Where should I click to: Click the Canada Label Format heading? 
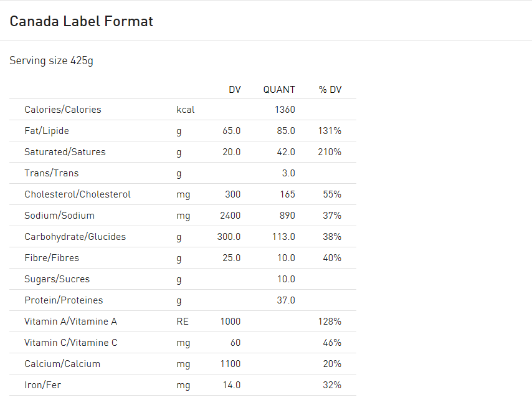81,21
